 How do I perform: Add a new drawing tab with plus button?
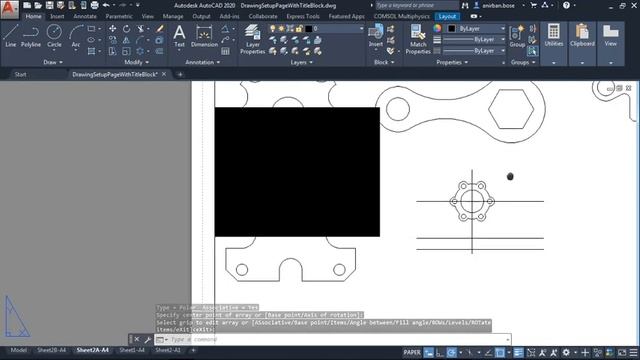click(180, 74)
